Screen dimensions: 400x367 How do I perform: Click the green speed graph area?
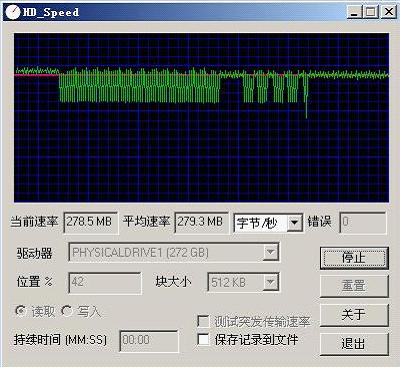(201, 117)
